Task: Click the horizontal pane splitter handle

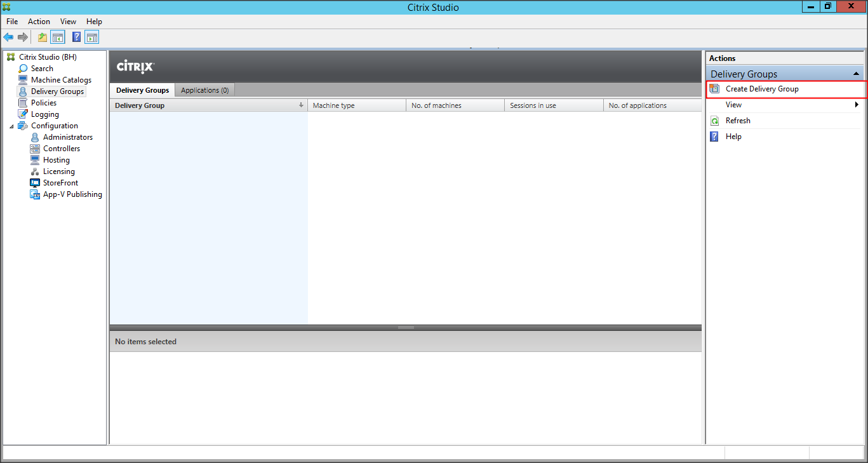Action: (406, 328)
